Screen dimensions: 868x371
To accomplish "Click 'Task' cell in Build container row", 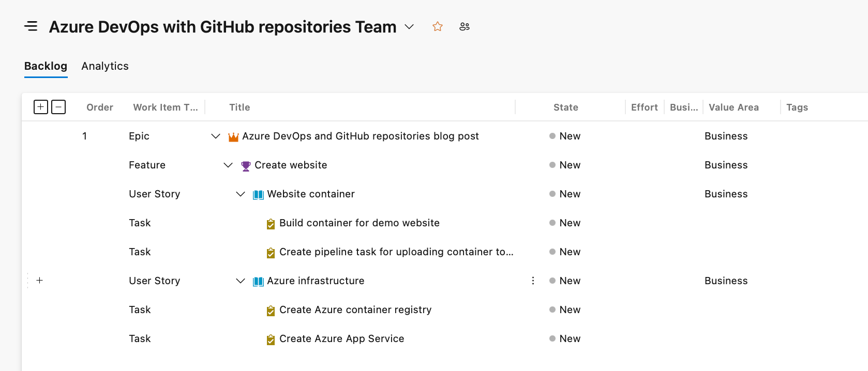I will tap(140, 223).
